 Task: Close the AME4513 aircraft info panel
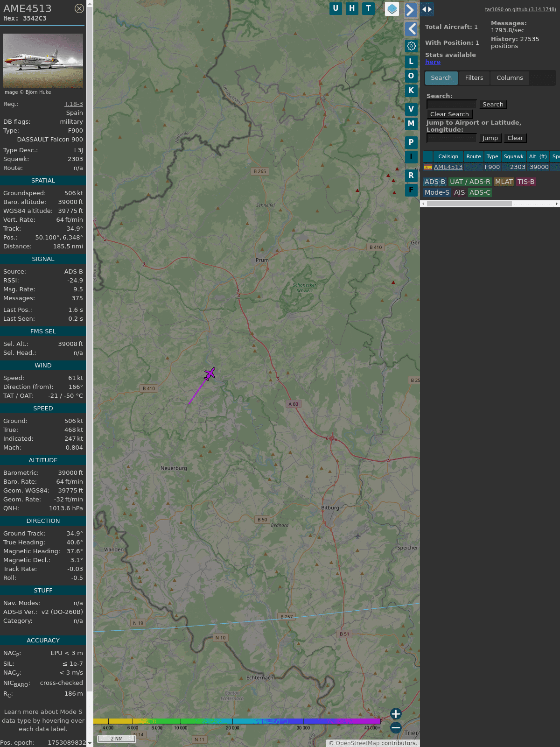[79, 8]
